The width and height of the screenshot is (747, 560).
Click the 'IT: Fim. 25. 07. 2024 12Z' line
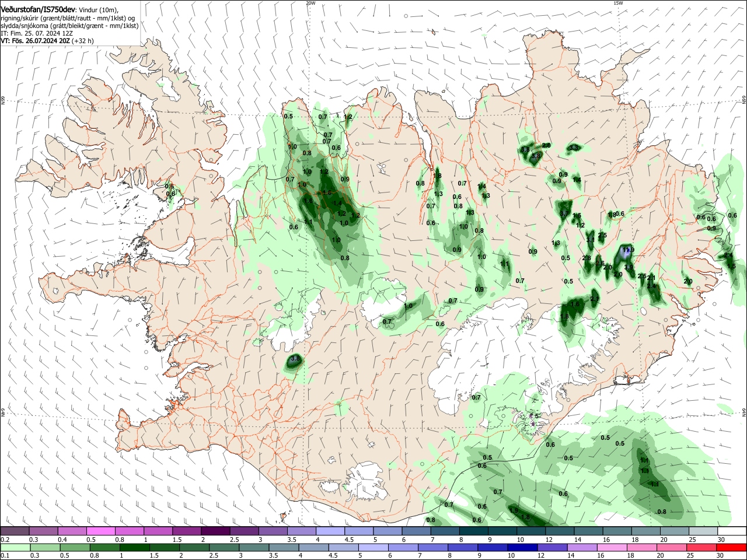pos(37,33)
